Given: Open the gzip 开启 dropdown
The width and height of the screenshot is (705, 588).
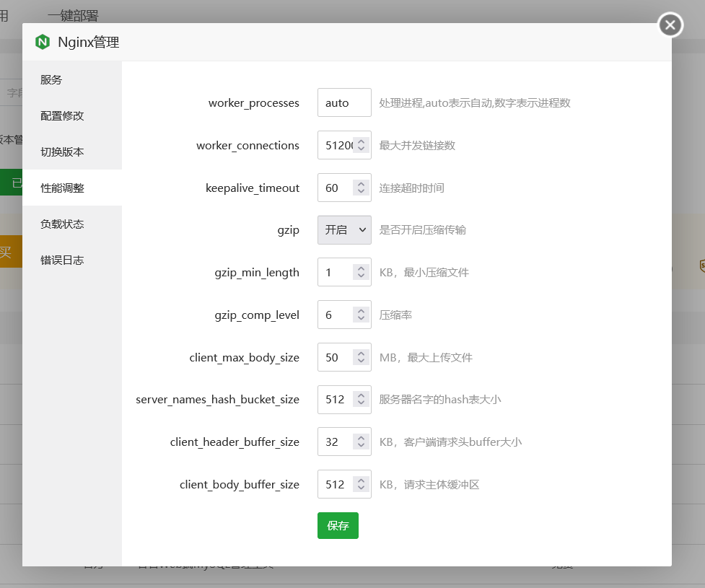Looking at the screenshot, I should click(x=344, y=229).
